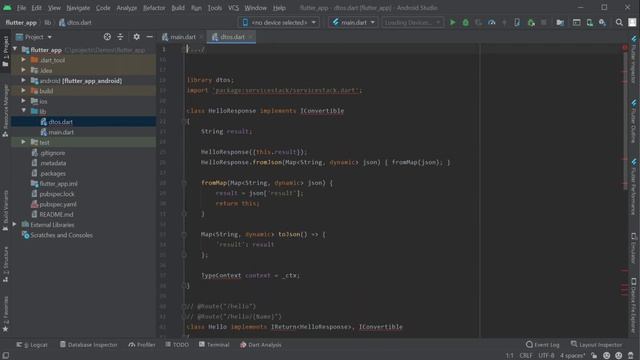The image size is (640, 360).
Task: Open the Logcat tool window
Action: [32, 344]
